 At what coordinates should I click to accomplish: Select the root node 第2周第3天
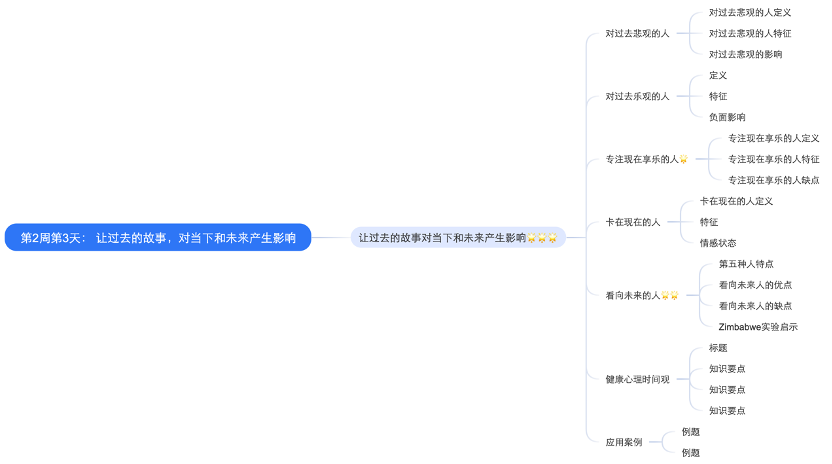pos(158,238)
